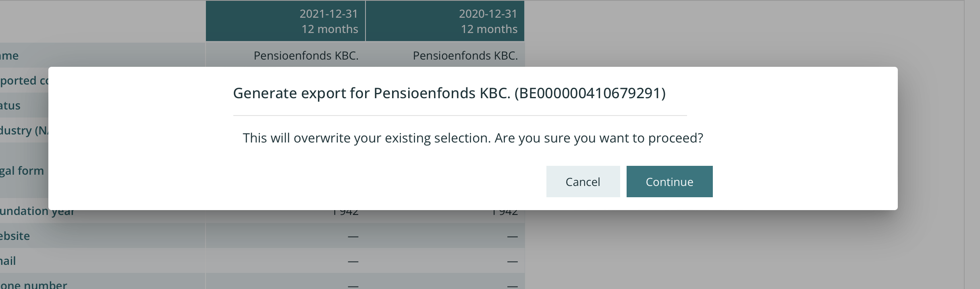Click Pensioenfonds KBC. under the 2021-12-31 column

click(306, 56)
